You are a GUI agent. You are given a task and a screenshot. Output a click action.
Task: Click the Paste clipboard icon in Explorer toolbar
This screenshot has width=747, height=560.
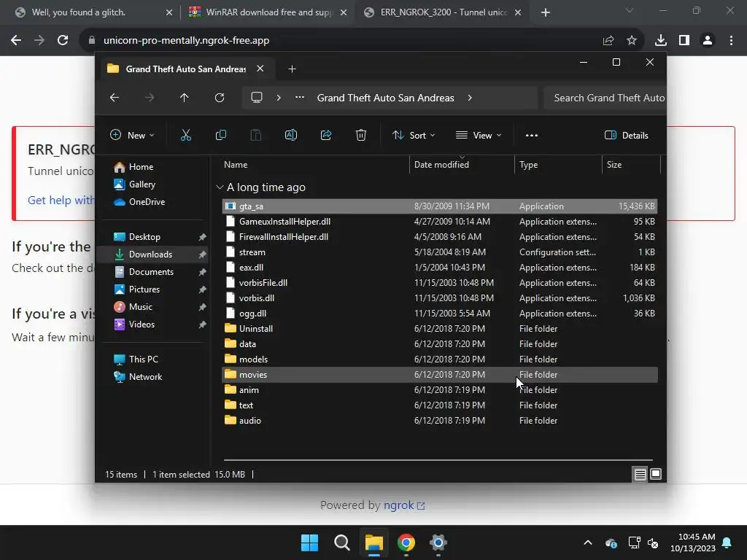[x=256, y=135]
